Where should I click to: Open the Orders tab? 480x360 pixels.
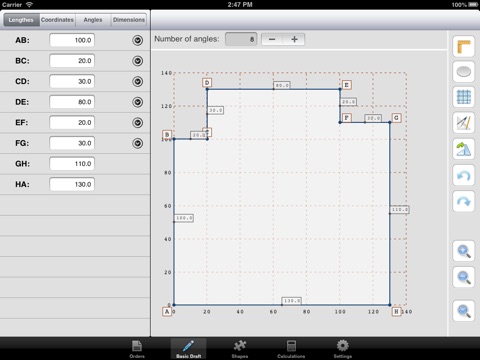tap(137, 349)
